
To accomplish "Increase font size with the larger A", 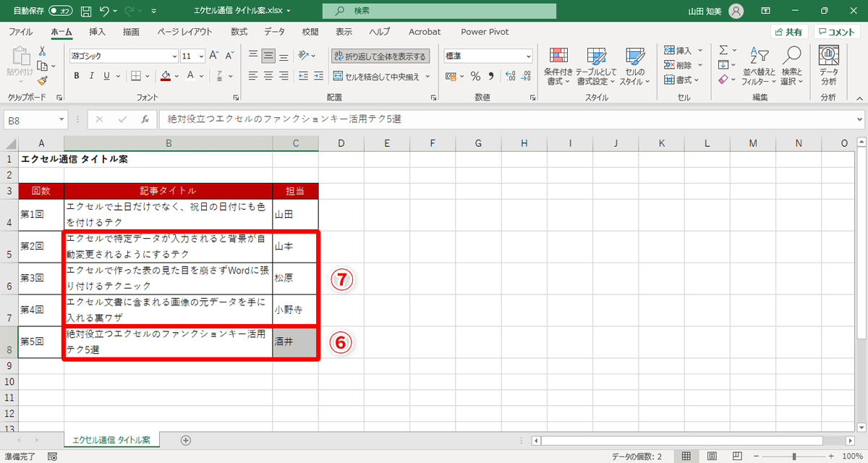I will pyautogui.click(x=214, y=56).
